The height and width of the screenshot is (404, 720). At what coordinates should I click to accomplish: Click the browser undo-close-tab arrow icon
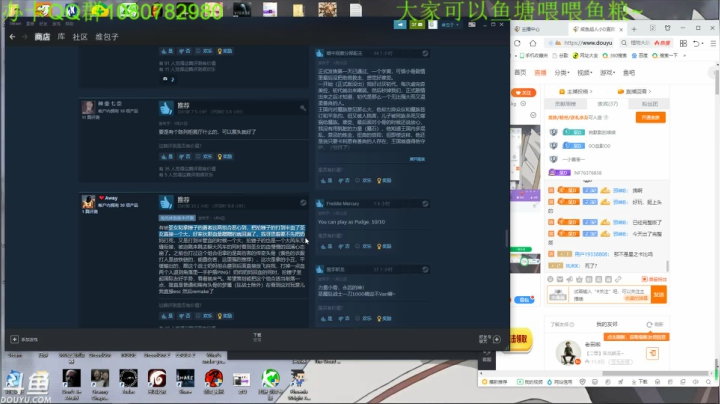(697, 43)
